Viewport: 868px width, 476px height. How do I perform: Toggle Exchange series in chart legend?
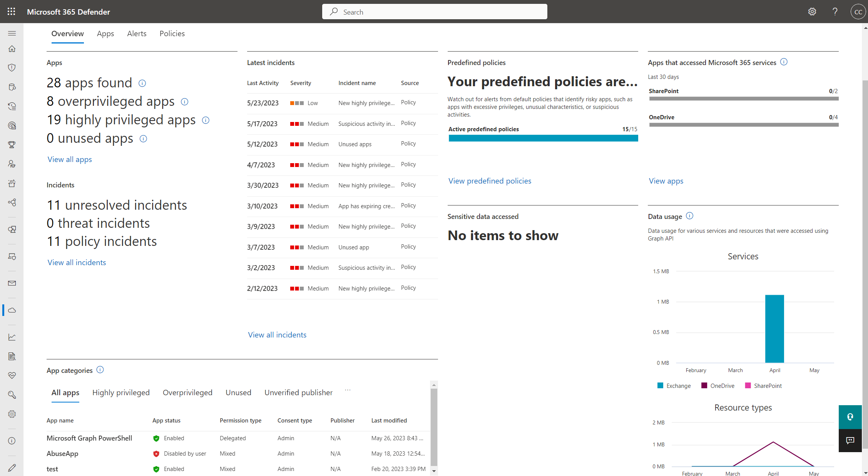tap(674, 386)
